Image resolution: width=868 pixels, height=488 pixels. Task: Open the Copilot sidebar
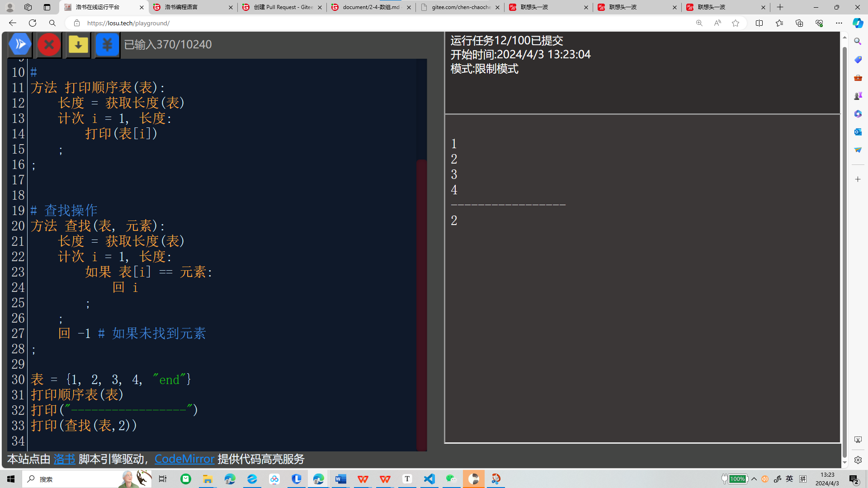click(858, 23)
